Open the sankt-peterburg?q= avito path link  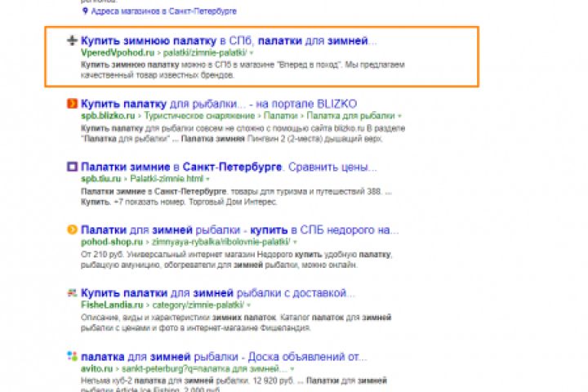(x=204, y=368)
